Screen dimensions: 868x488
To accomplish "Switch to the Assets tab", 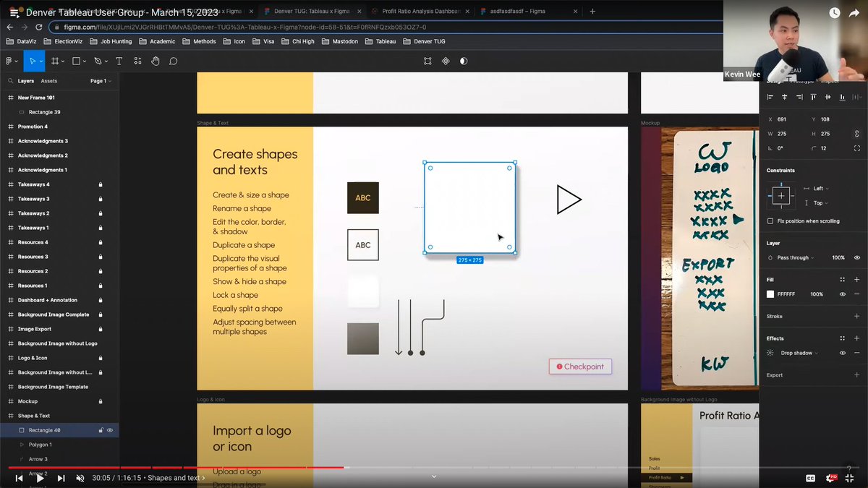I will coord(49,81).
